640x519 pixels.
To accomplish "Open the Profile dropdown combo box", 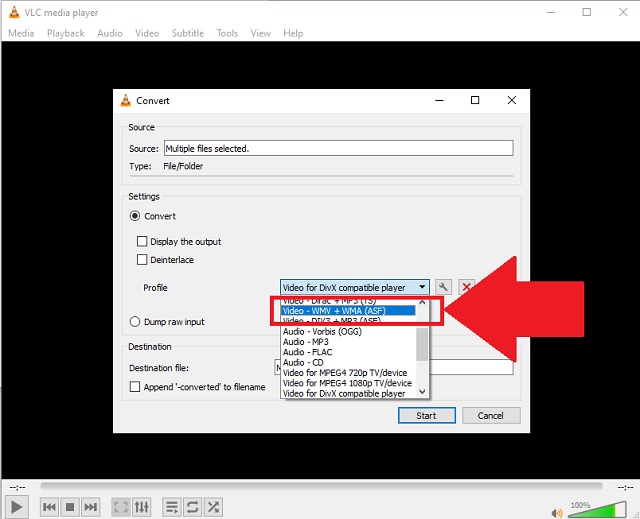I will (x=355, y=287).
